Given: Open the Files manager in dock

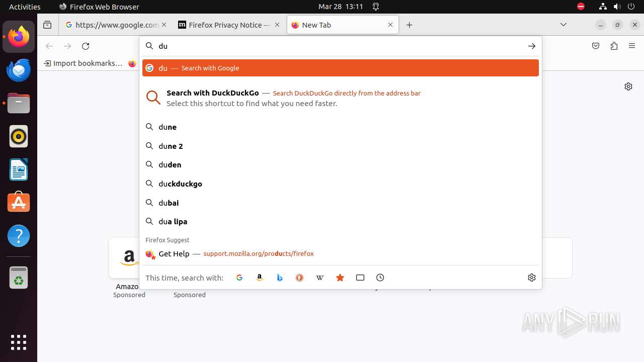Looking at the screenshot, I should pos(19,103).
